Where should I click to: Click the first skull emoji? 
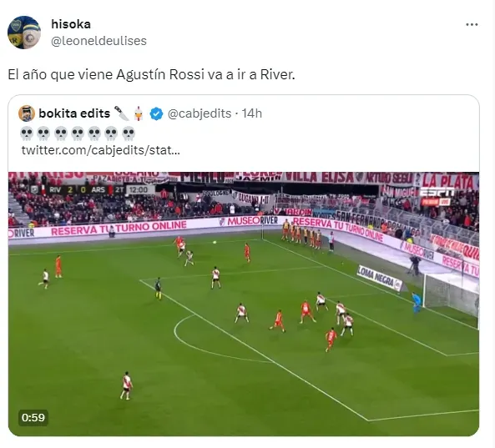[x=27, y=133]
